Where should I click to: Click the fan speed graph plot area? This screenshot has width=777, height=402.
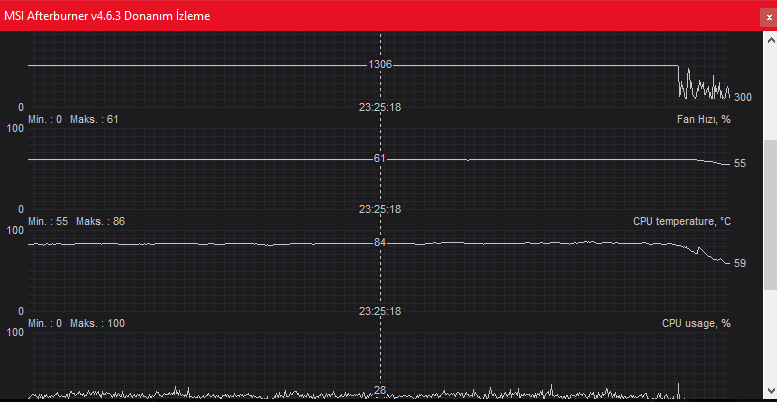click(379, 169)
